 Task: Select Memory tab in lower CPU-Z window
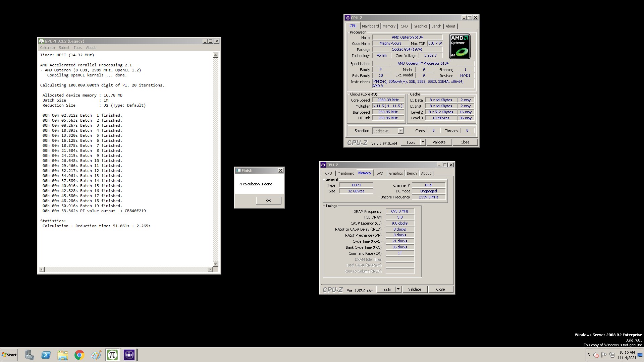click(x=365, y=173)
